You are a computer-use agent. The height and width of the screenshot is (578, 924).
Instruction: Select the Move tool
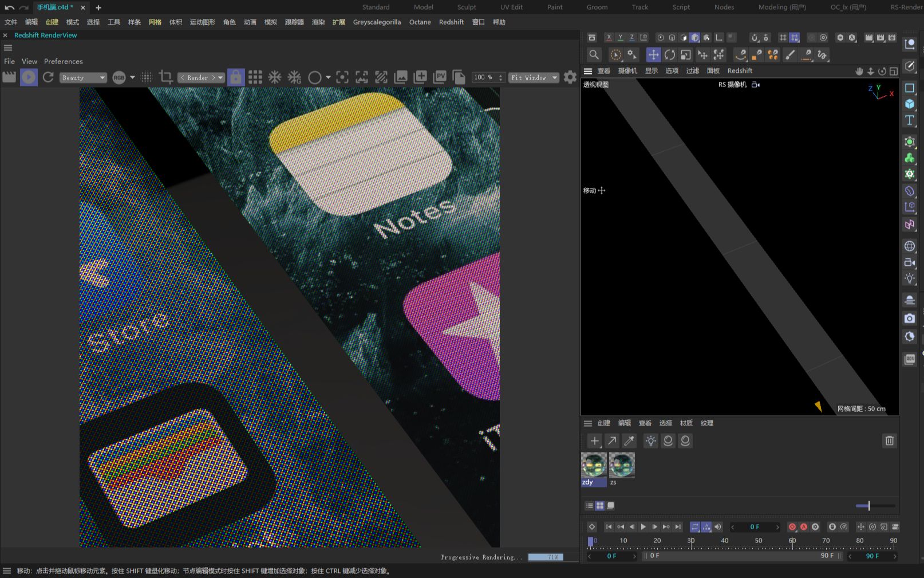653,54
